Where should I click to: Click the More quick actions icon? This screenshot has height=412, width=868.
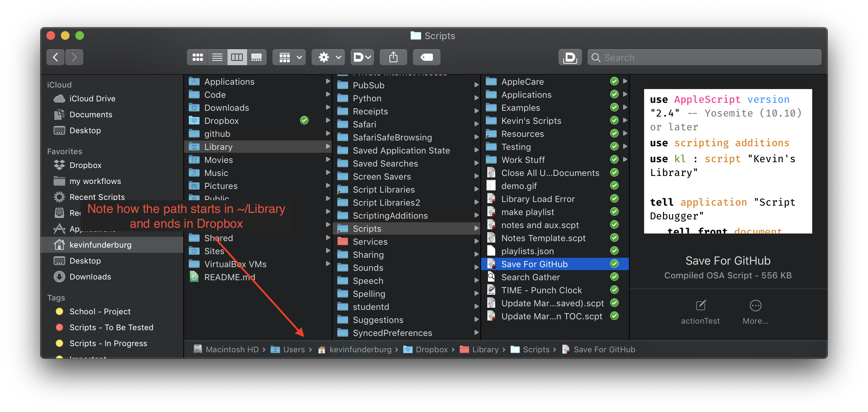(x=755, y=306)
